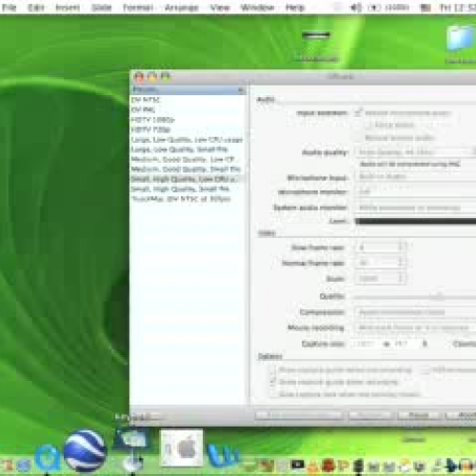The image size is (476, 476).
Task: Open the Compression dropdown
Action: pyautogui.click(x=415, y=312)
